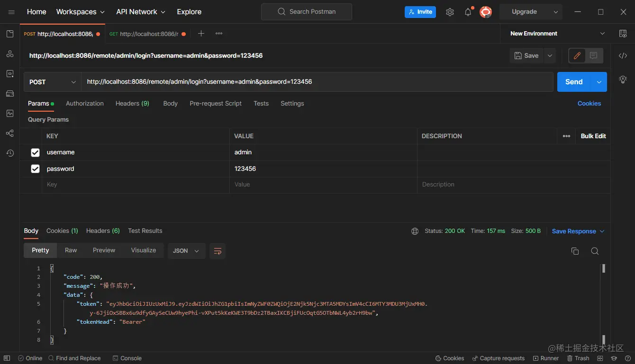This screenshot has height=364, width=635.
Task: Click the empty Key parameter field
Action: (136, 185)
